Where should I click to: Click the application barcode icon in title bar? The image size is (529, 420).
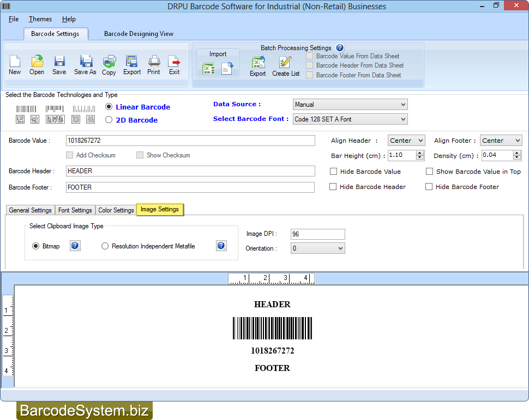pyautogui.click(x=6, y=6)
